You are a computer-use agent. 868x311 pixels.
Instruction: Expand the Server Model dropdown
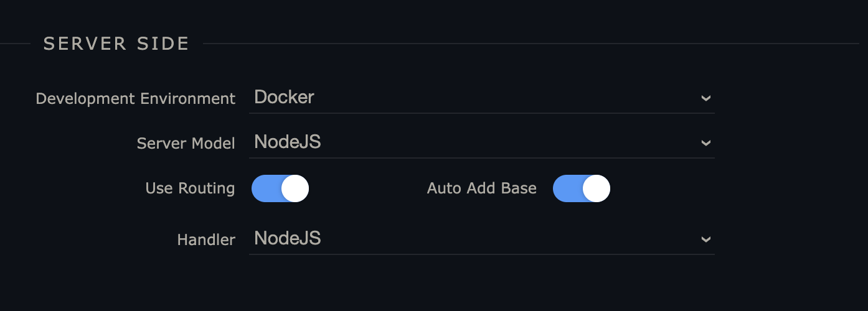tap(481, 143)
